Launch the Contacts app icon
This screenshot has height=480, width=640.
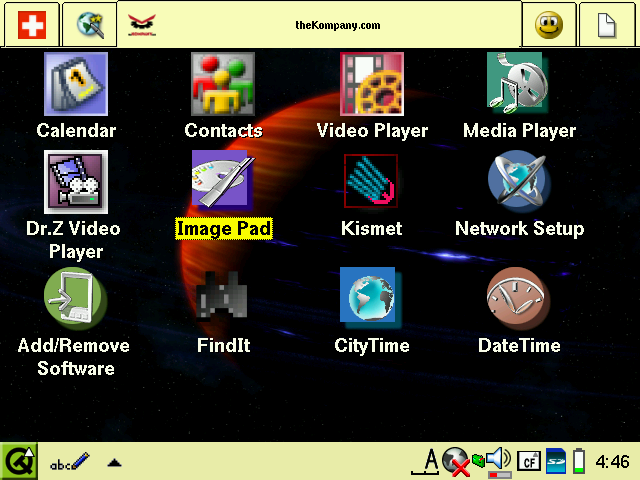click(223, 84)
